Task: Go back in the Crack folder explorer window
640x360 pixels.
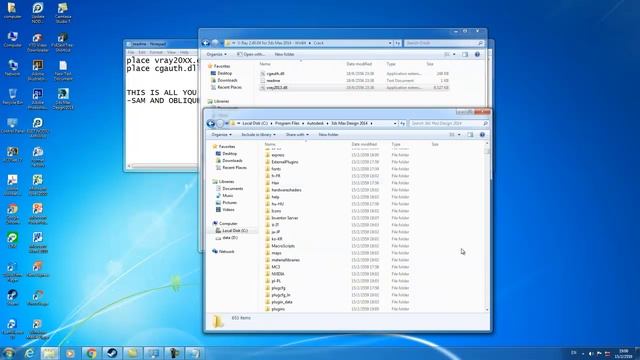Action: [206, 43]
